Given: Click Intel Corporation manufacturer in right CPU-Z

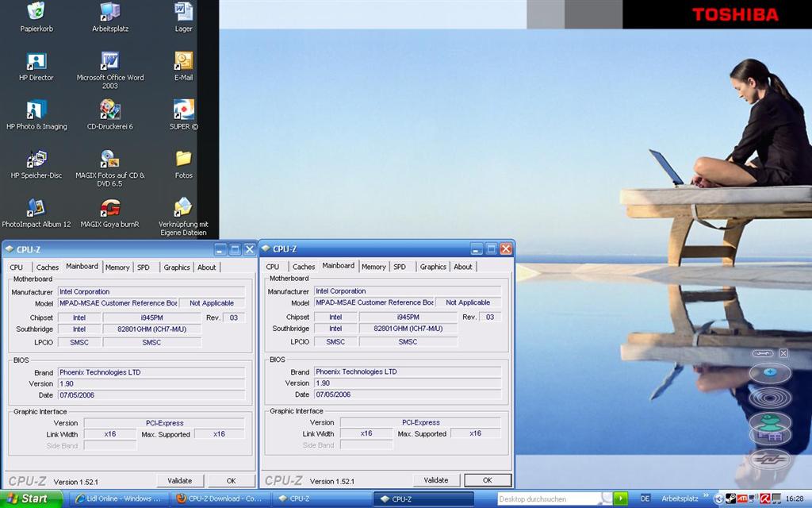Looking at the screenshot, I should [x=408, y=291].
